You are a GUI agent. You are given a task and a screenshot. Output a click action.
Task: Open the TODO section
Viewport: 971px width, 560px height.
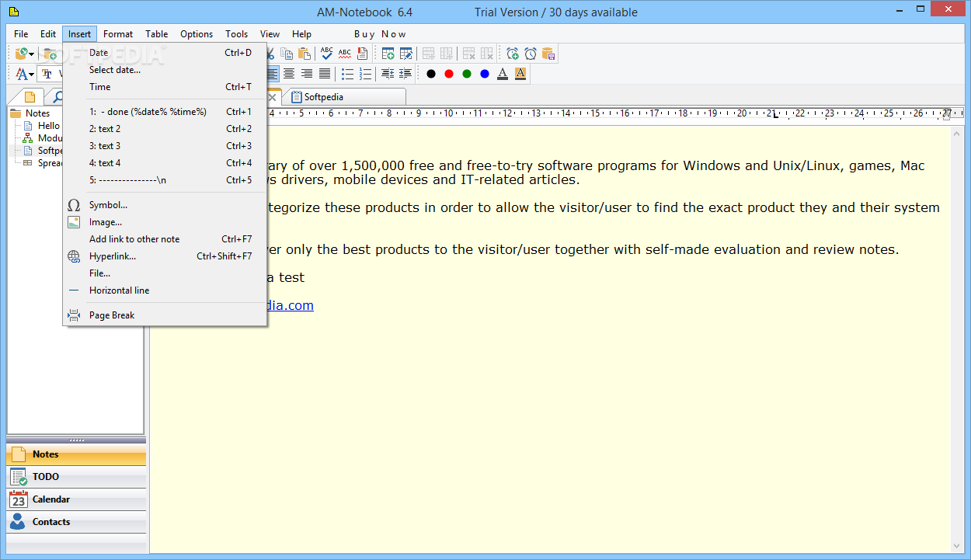point(76,477)
